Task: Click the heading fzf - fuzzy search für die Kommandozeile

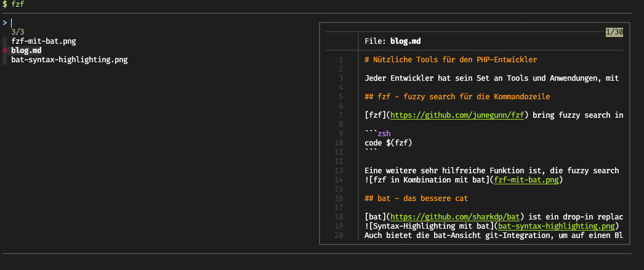Action: pos(457,97)
